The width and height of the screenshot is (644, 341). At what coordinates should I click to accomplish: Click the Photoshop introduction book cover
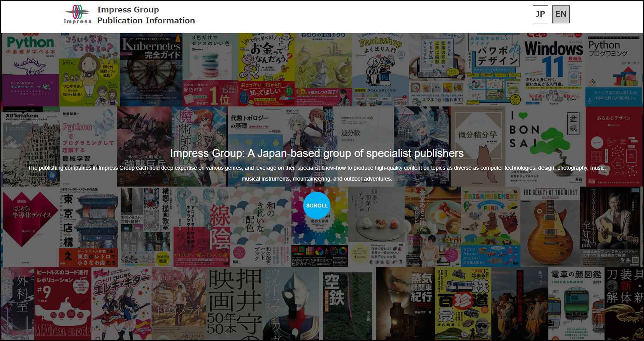380,70
